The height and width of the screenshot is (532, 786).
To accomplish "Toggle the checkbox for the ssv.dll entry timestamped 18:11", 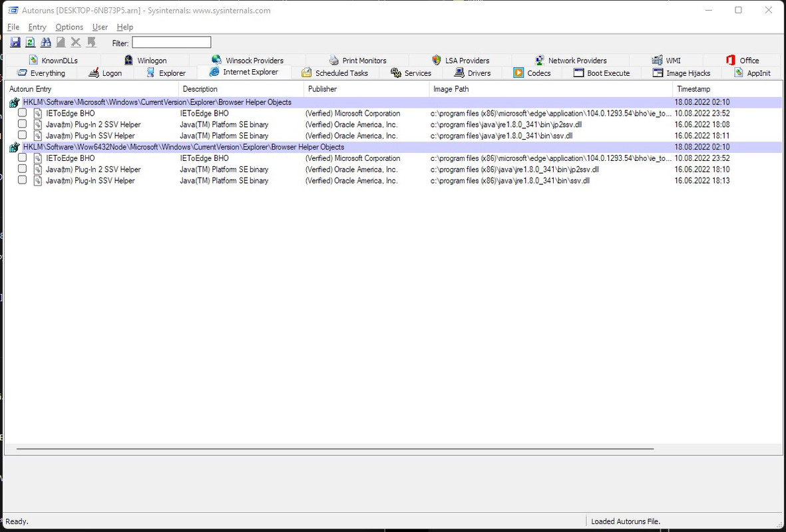I will [x=22, y=135].
